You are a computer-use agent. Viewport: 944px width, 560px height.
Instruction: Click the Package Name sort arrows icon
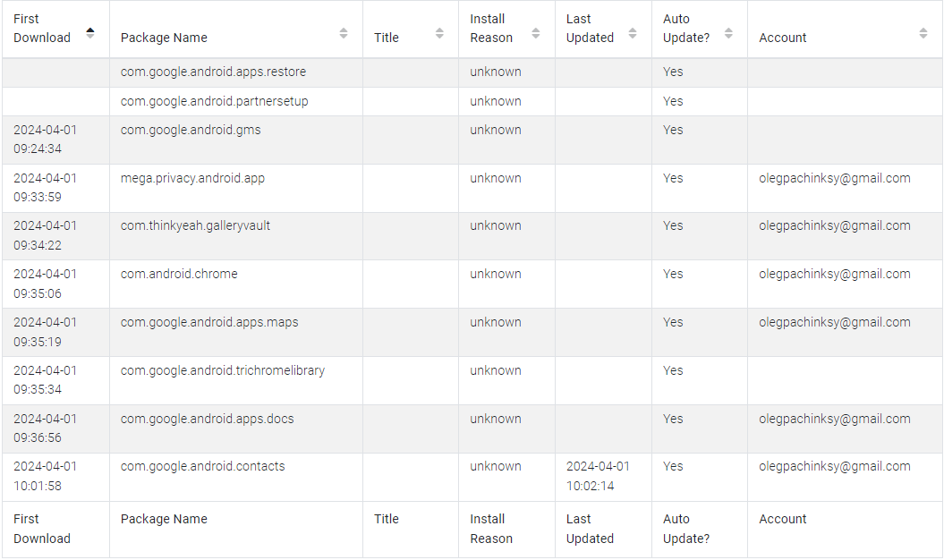pyautogui.click(x=344, y=33)
